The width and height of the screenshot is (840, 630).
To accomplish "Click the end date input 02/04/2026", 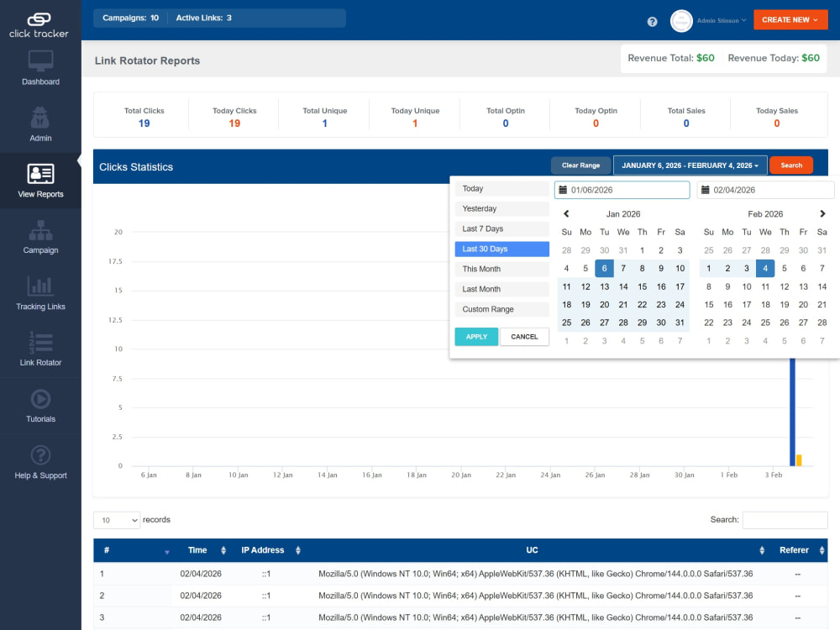I will (x=765, y=190).
